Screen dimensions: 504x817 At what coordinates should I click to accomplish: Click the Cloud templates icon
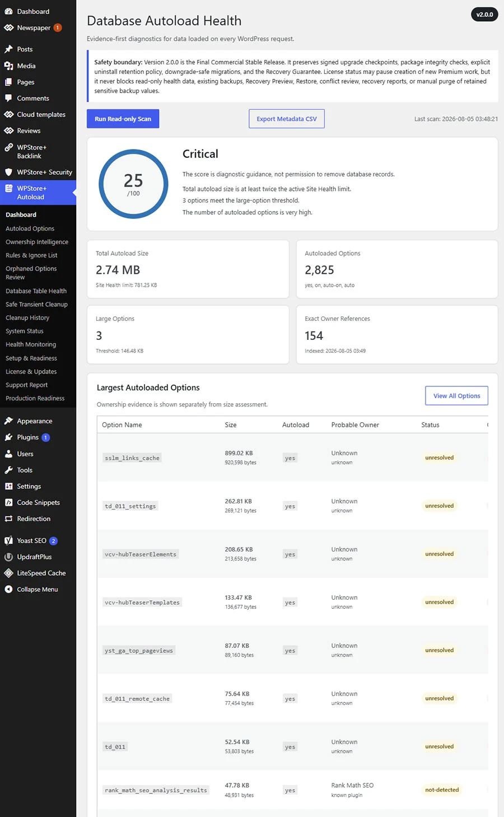pos(8,114)
